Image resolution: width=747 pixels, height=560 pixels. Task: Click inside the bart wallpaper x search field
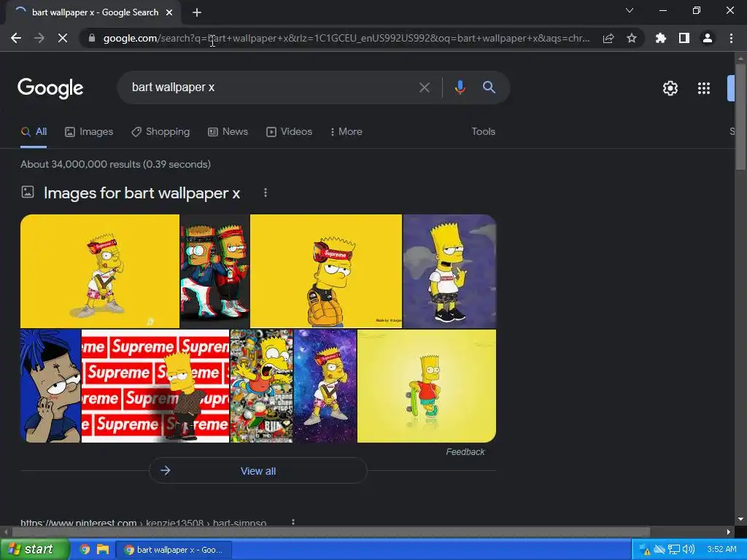click(271, 87)
